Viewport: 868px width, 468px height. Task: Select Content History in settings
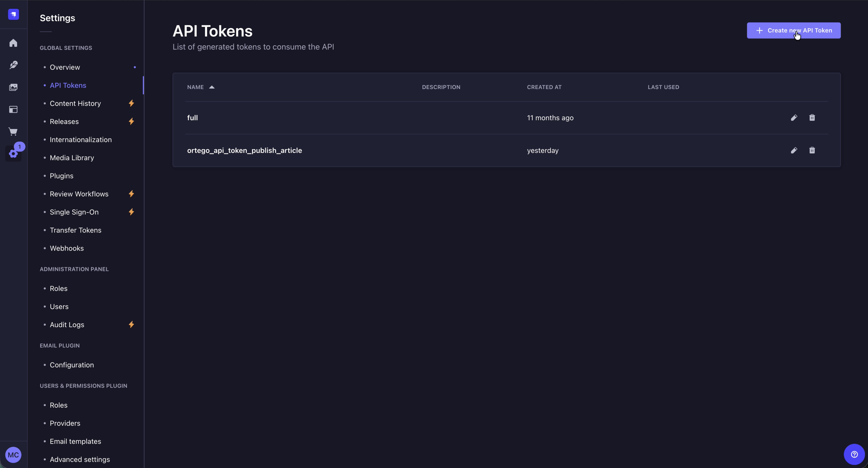pos(75,104)
